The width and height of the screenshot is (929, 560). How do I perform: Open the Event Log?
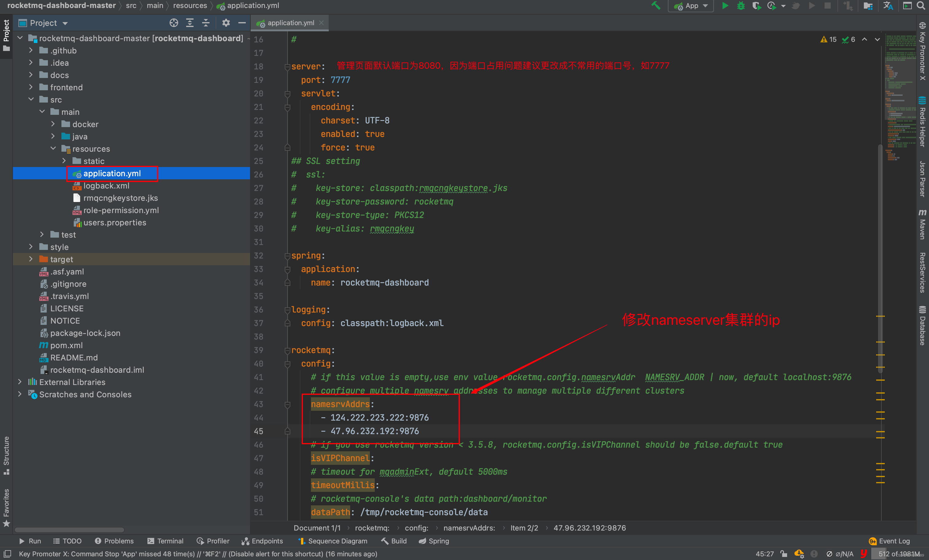[x=889, y=541]
